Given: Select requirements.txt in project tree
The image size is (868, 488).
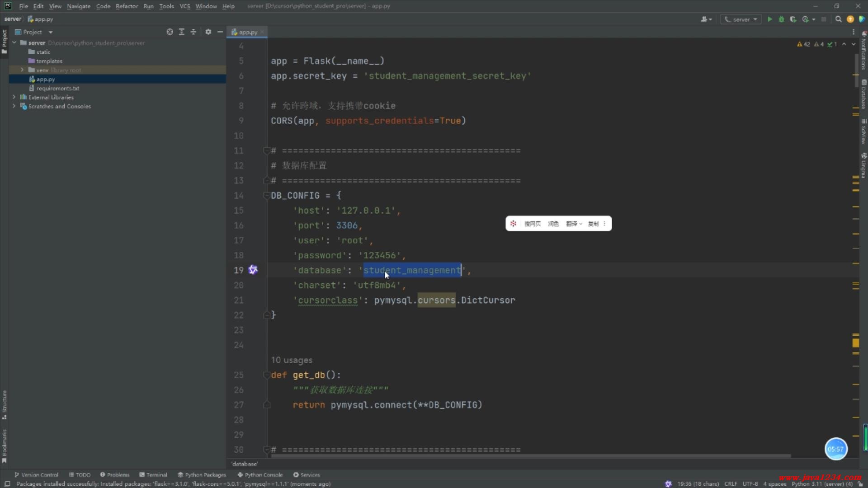Looking at the screenshot, I should coord(57,88).
